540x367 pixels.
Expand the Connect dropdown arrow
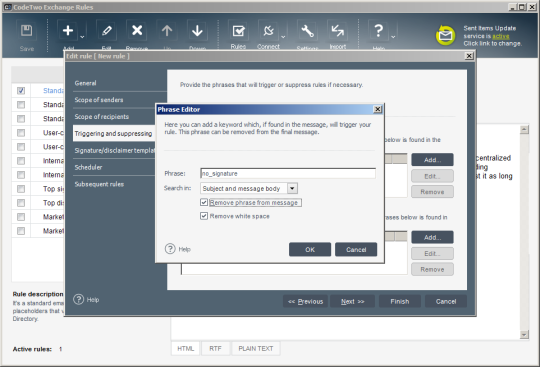[x=283, y=36]
